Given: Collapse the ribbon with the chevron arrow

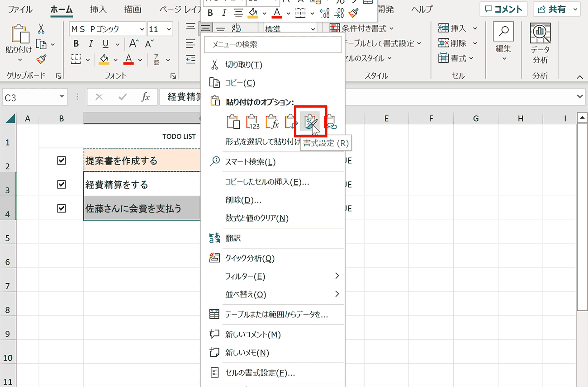Looking at the screenshot, I should [x=580, y=78].
